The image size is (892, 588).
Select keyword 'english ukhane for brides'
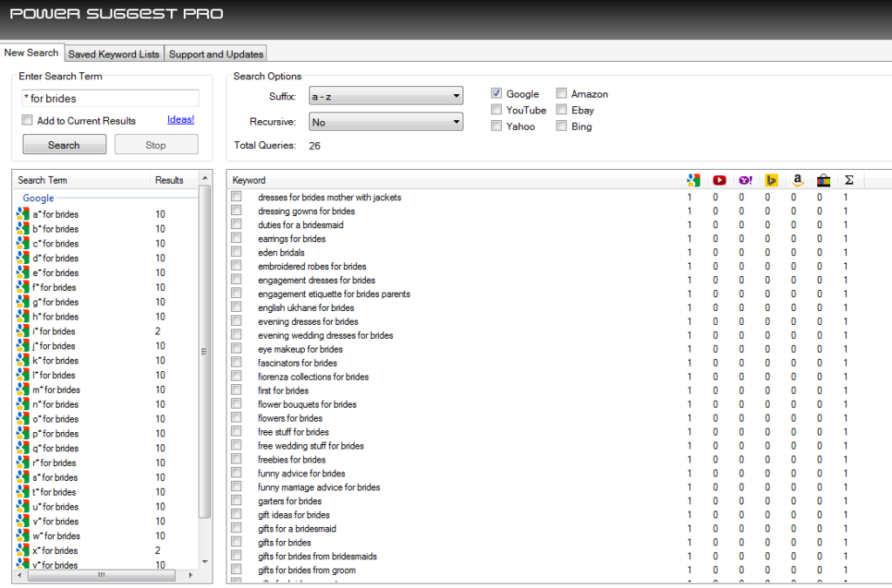[306, 308]
